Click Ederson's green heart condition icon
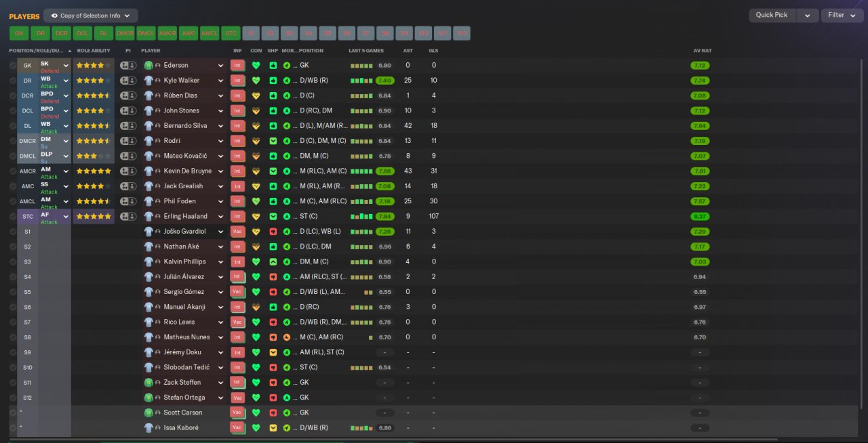The image size is (868, 443). click(x=256, y=66)
